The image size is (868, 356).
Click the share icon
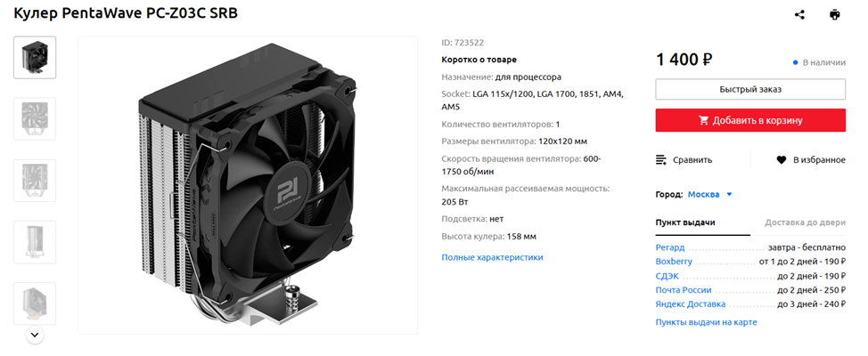pos(799,15)
